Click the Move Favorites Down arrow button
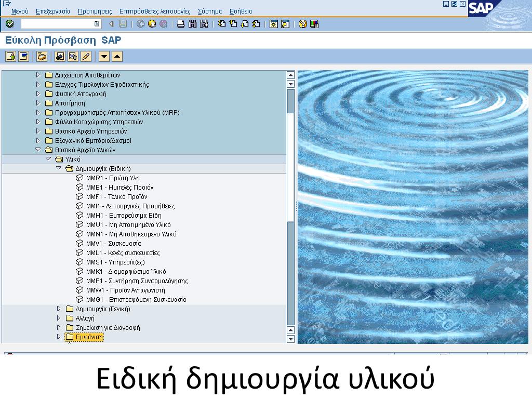Image resolution: width=532 pixels, height=399 pixels. pyautogui.click(x=104, y=56)
